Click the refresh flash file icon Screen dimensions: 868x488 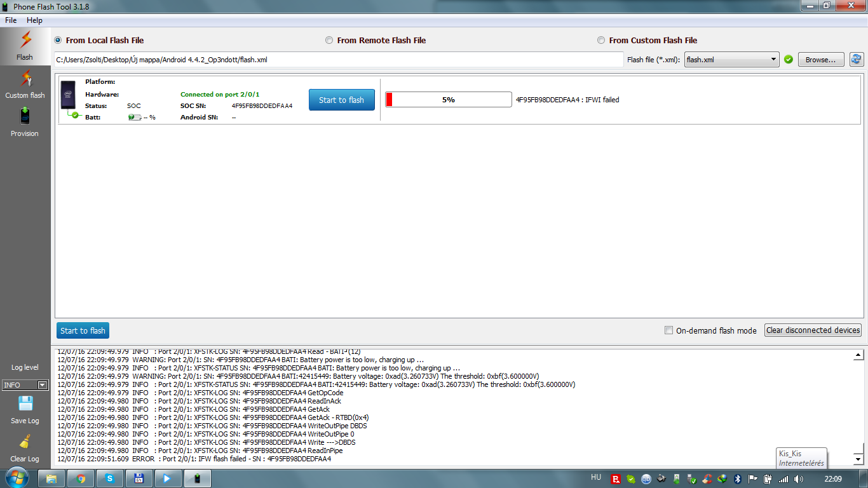tap(856, 59)
